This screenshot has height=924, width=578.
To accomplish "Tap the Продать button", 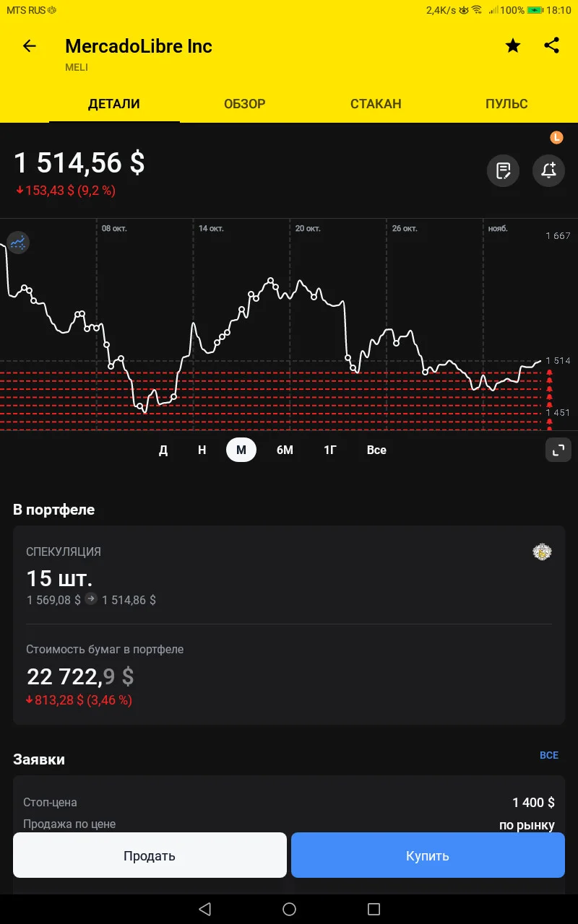I will pyautogui.click(x=150, y=855).
